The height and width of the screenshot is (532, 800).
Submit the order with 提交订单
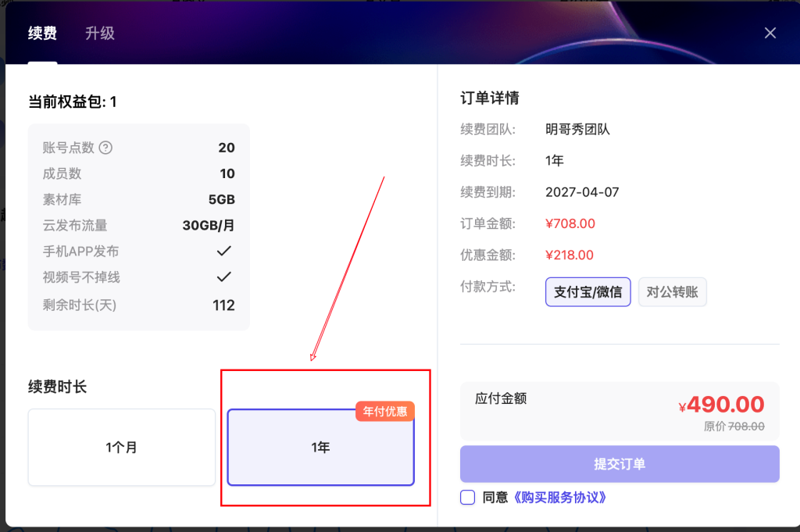point(620,464)
